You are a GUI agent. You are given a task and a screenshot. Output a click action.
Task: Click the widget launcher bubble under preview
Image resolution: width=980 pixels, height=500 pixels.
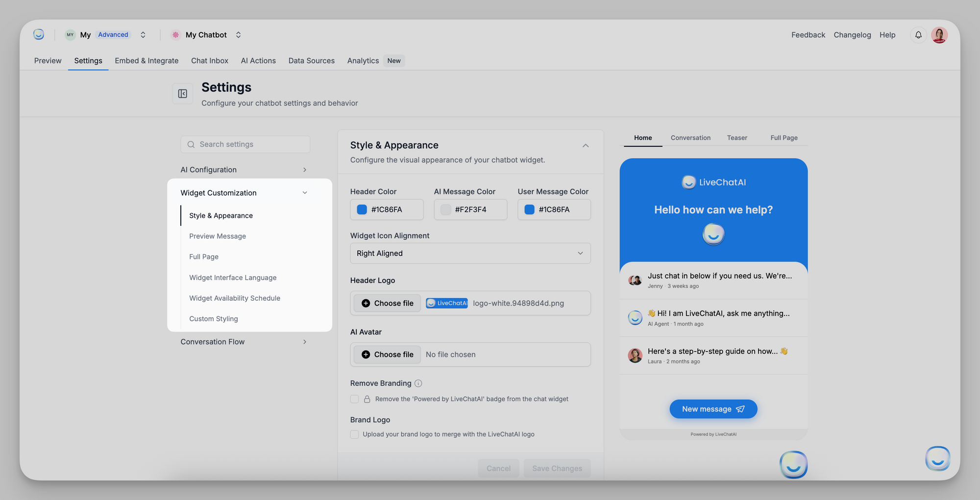coord(793,464)
